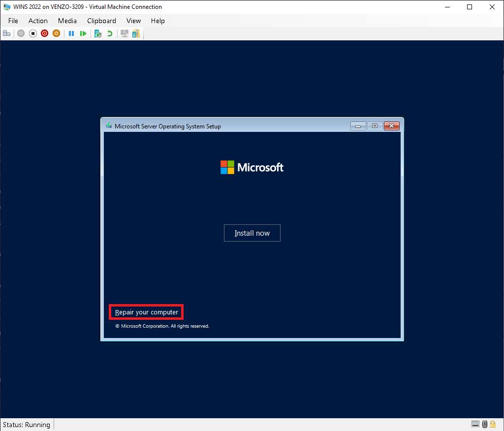Click the 'Status: Running' status bar text
The width and height of the screenshot is (504, 431).
(27, 425)
